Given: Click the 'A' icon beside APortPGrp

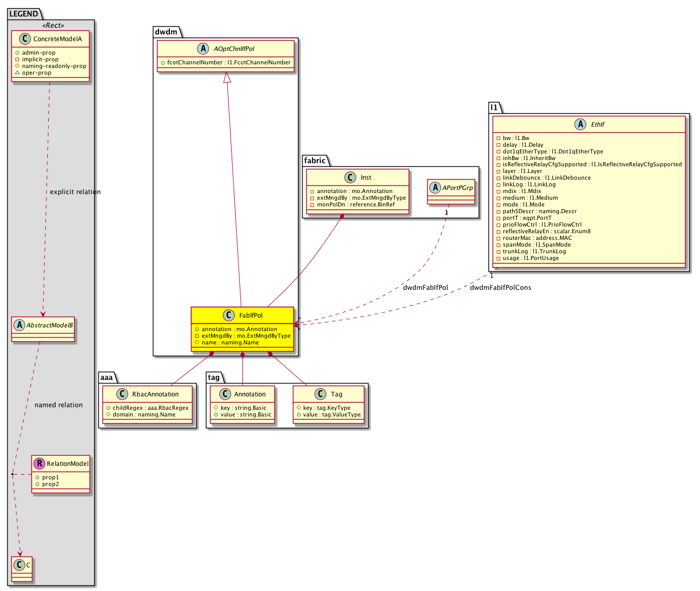Looking at the screenshot, I should pyautogui.click(x=435, y=188).
